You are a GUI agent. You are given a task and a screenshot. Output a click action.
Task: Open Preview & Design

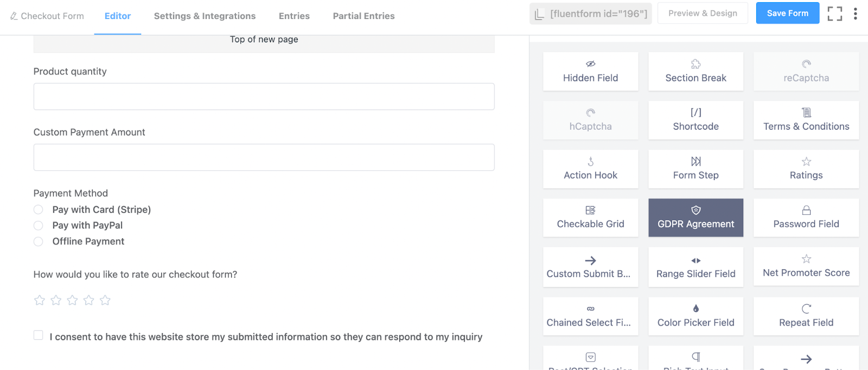703,14
